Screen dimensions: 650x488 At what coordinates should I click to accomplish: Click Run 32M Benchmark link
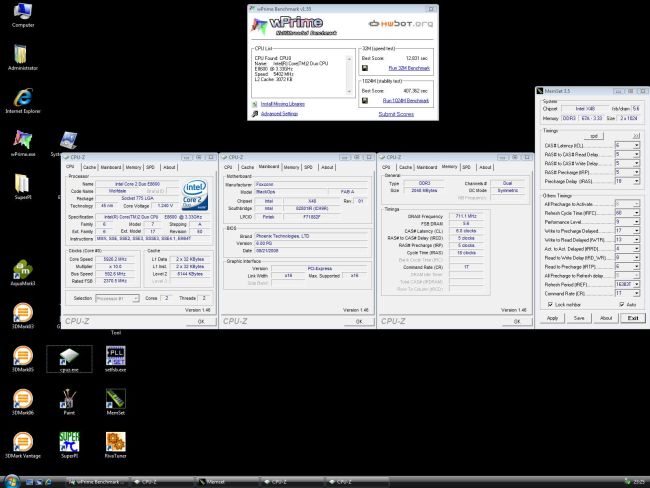(x=409, y=68)
